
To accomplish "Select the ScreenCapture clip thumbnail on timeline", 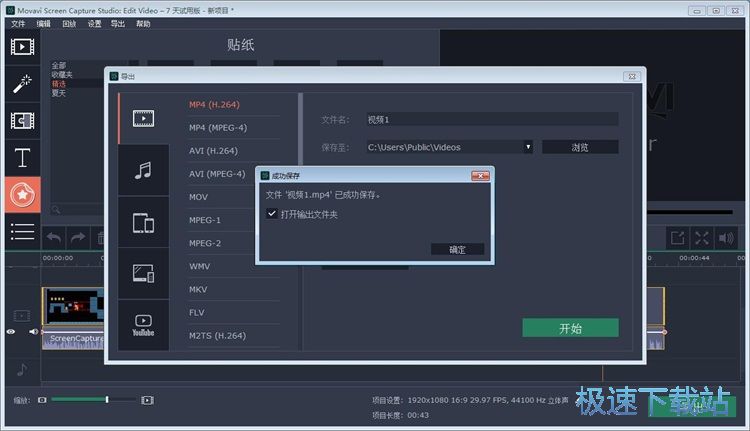I will (x=74, y=307).
